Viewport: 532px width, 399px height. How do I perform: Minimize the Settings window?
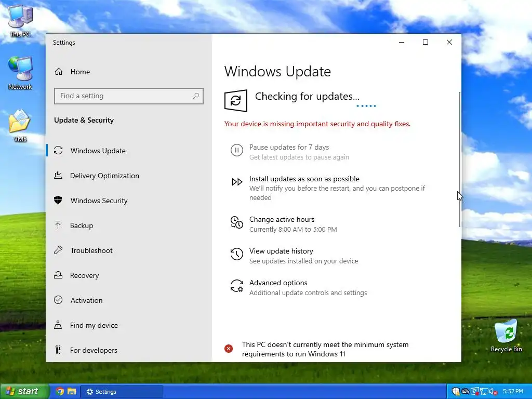tap(402, 42)
